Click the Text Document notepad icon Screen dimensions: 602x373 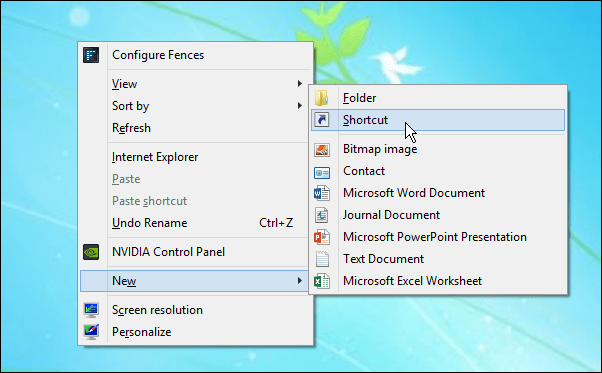[322, 259]
